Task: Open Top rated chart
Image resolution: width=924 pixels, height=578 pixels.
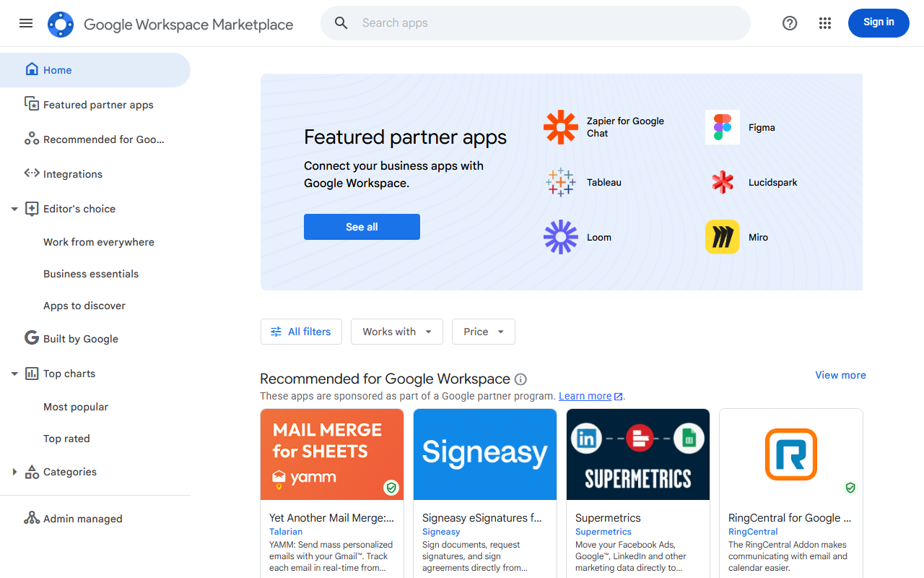Action: coord(66,439)
